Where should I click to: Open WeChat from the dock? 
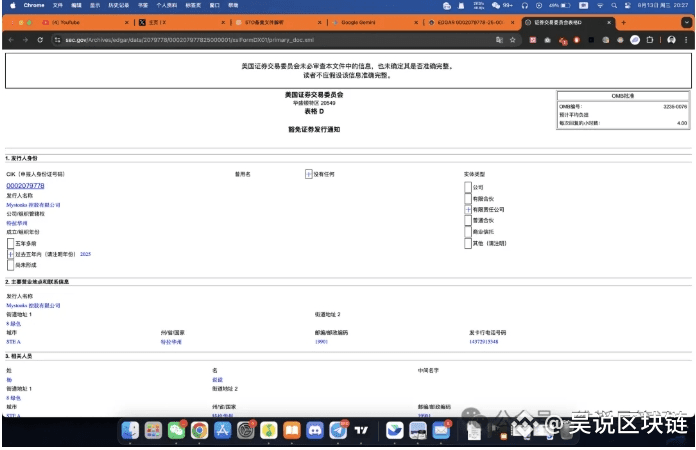(x=176, y=430)
